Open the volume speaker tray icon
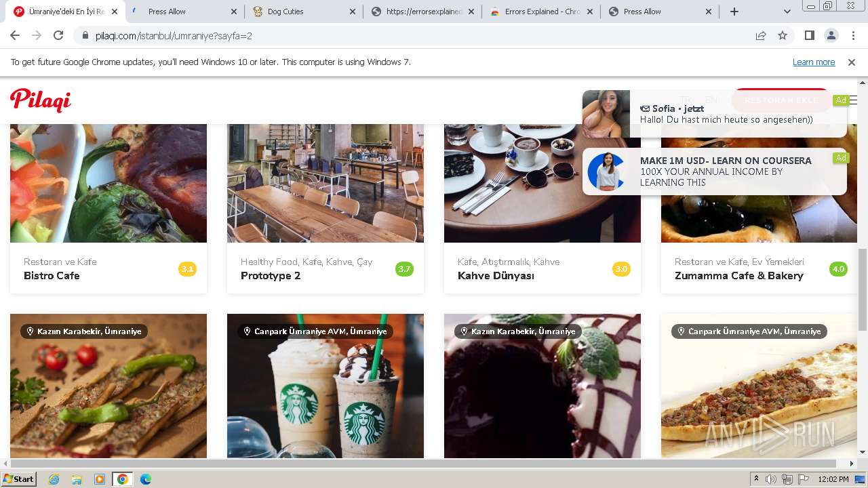This screenshot has height=488, width=868. 771,479
